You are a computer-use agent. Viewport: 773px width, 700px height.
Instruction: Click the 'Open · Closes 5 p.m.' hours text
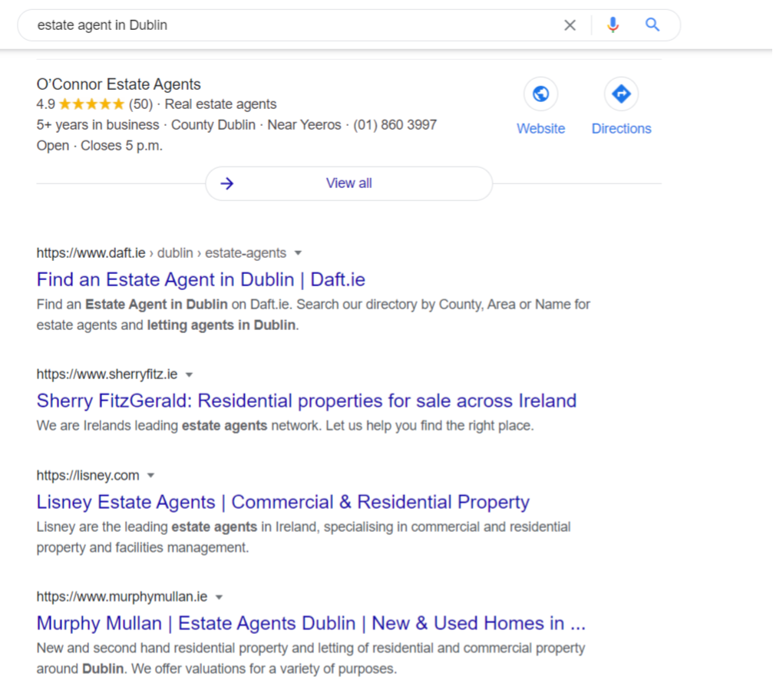click(100, 146)
